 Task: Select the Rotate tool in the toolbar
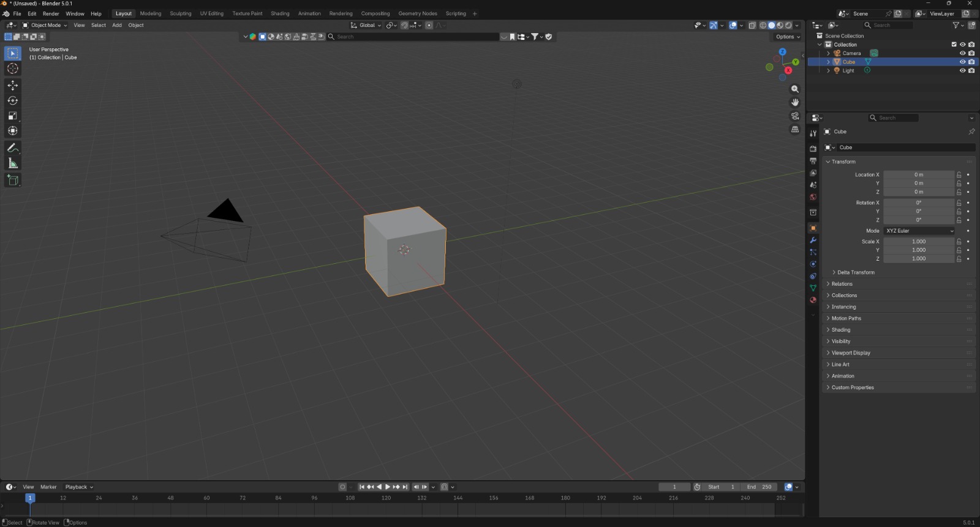[13, 100]
